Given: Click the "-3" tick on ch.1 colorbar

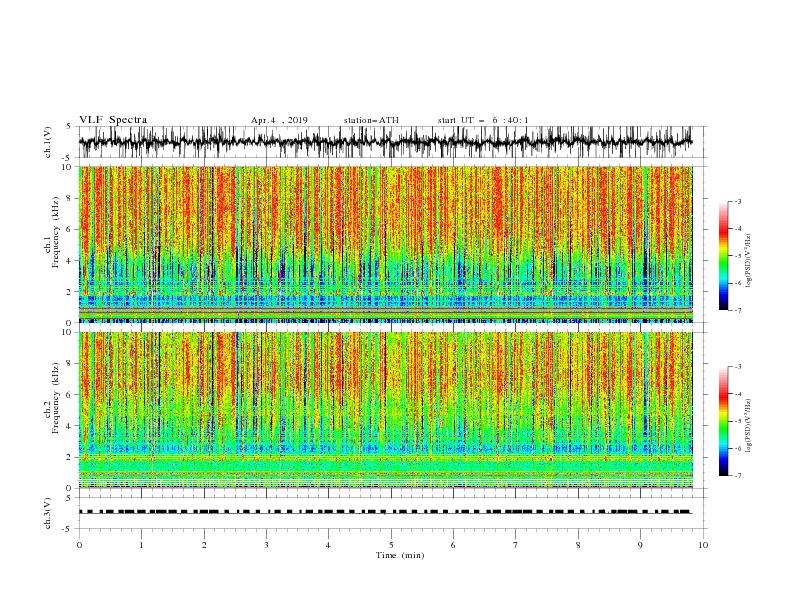Looking at the screenshot, I should (x=738, y=201).
